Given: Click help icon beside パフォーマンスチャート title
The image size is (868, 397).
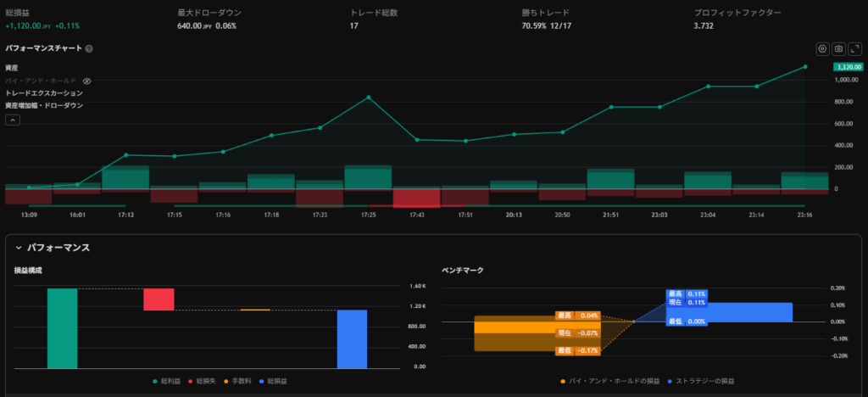Looking at the screenshot, I should click(89, 48).
